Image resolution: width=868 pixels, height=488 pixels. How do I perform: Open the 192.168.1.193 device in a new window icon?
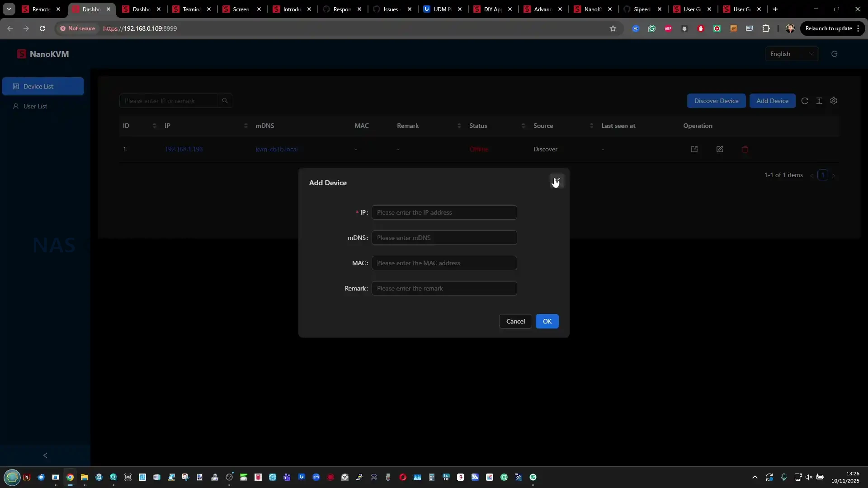coord(694,149)
